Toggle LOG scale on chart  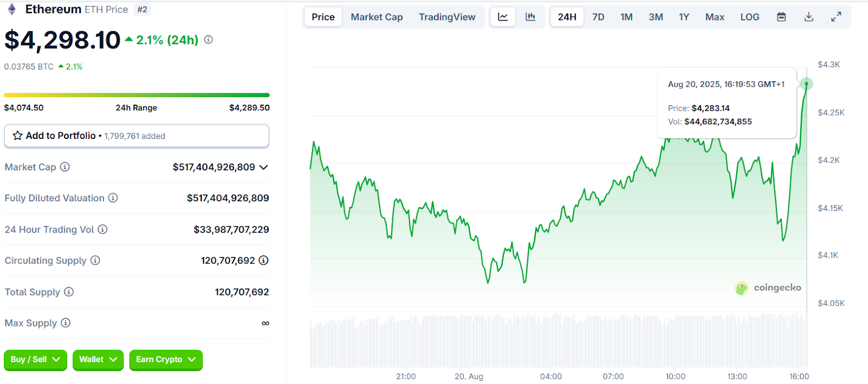coord(750,17)
